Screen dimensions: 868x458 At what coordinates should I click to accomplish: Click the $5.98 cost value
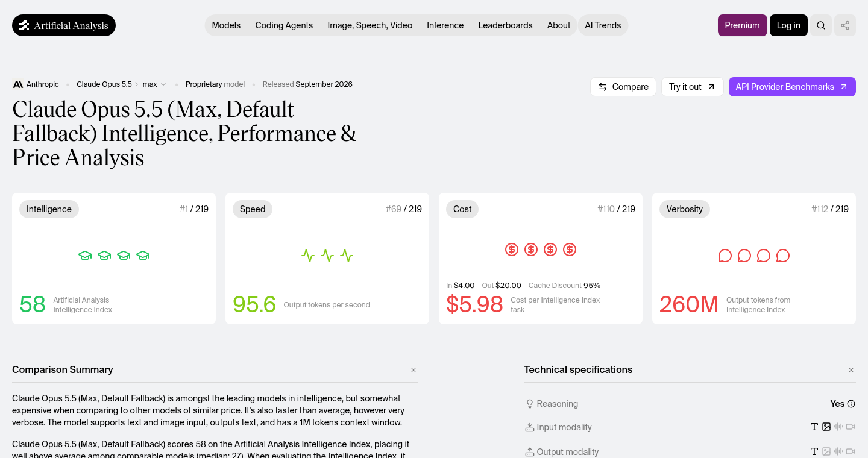[x=474, y=304]
